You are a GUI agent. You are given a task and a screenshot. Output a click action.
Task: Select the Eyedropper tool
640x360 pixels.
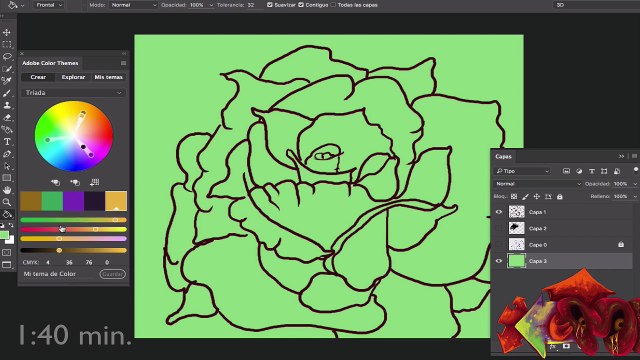tap(7, 81)
